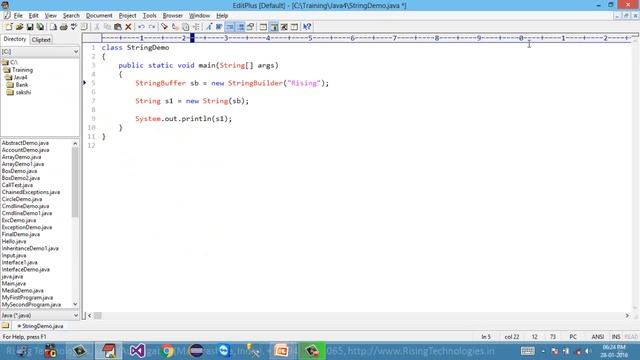Select AccountDemo.java in file list
This screenshot has width=640, height=360.
[25, 150]
